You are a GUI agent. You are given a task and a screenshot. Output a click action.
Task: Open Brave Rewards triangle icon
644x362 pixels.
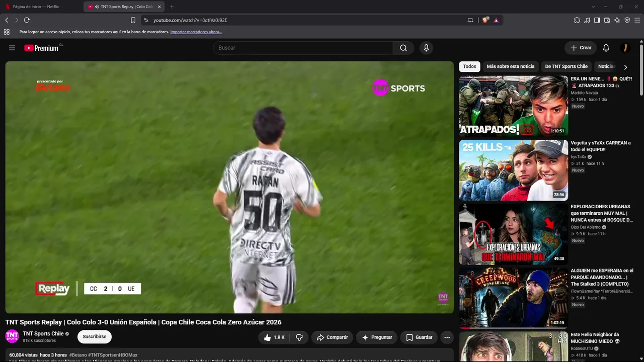496,20
